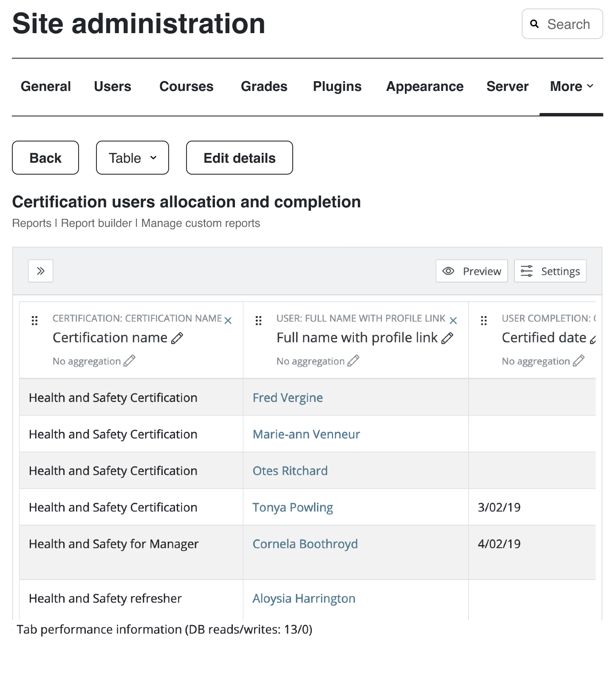This screenshot has height=673, width=616.
Task: Click the 4/02/19 certified date cell
Action: [x=532, y=552]
